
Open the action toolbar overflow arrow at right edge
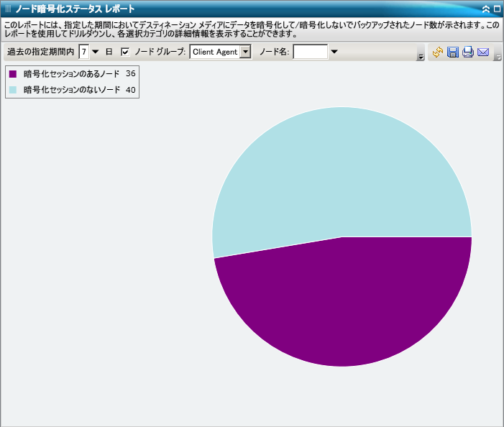click(498, 57)
